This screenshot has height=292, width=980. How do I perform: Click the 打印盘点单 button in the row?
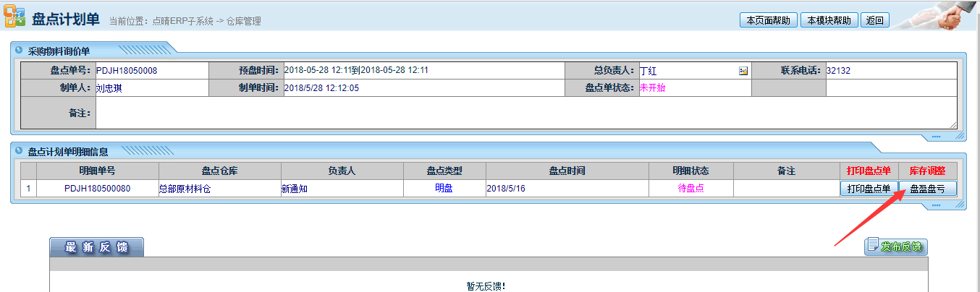869,189
